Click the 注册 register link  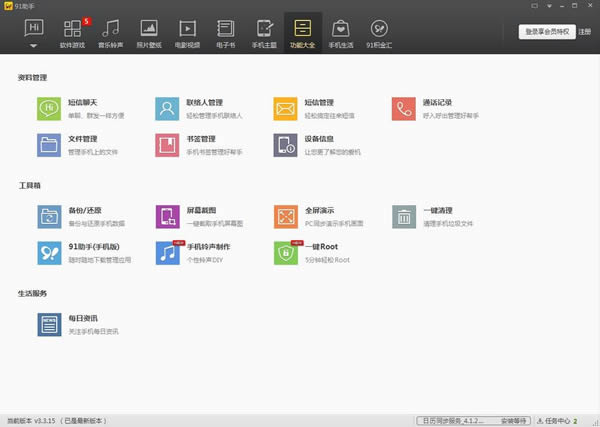click(x=584, y=32)
